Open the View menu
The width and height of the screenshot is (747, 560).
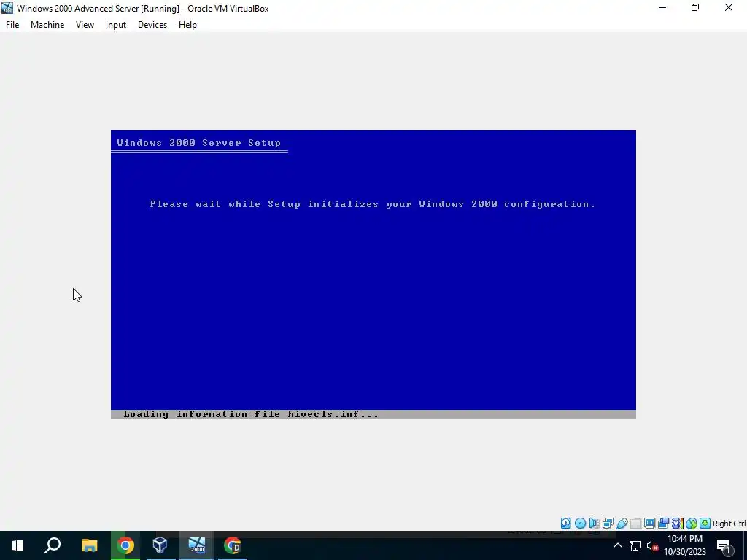pyautogui.click(x=85, y=25)
